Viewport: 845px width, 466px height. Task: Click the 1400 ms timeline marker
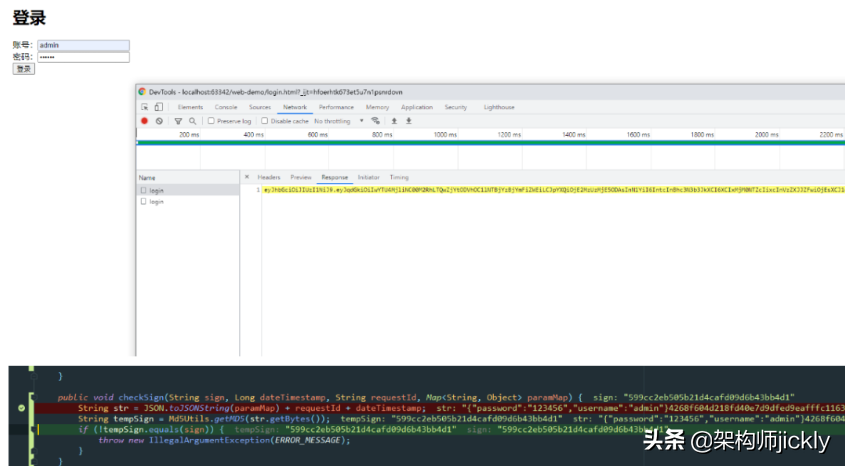pos(574,135)
